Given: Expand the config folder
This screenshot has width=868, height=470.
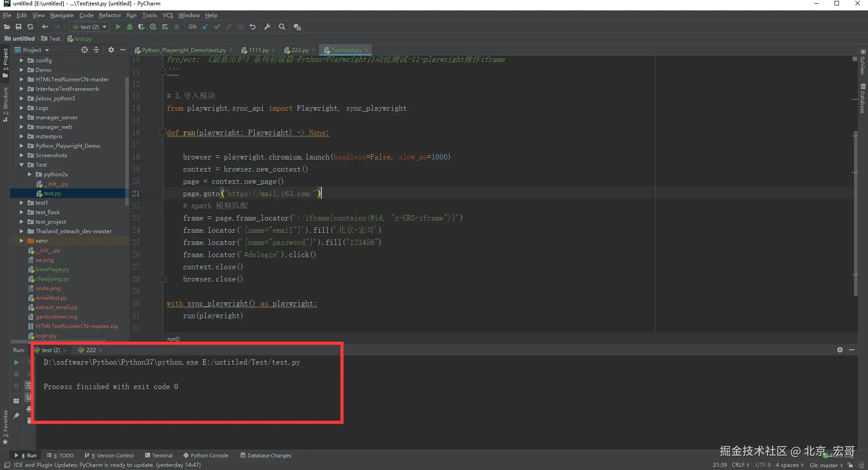Looking at the screenshot, I should (x=21, y=61).
